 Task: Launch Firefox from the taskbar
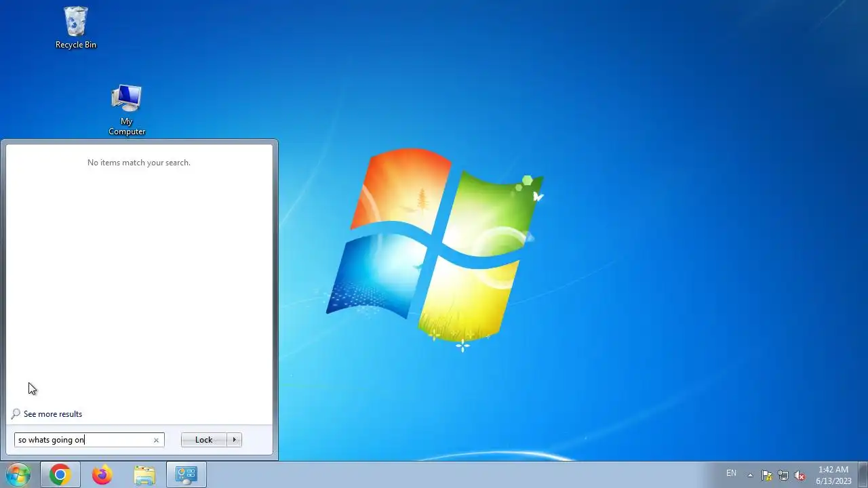102,475
